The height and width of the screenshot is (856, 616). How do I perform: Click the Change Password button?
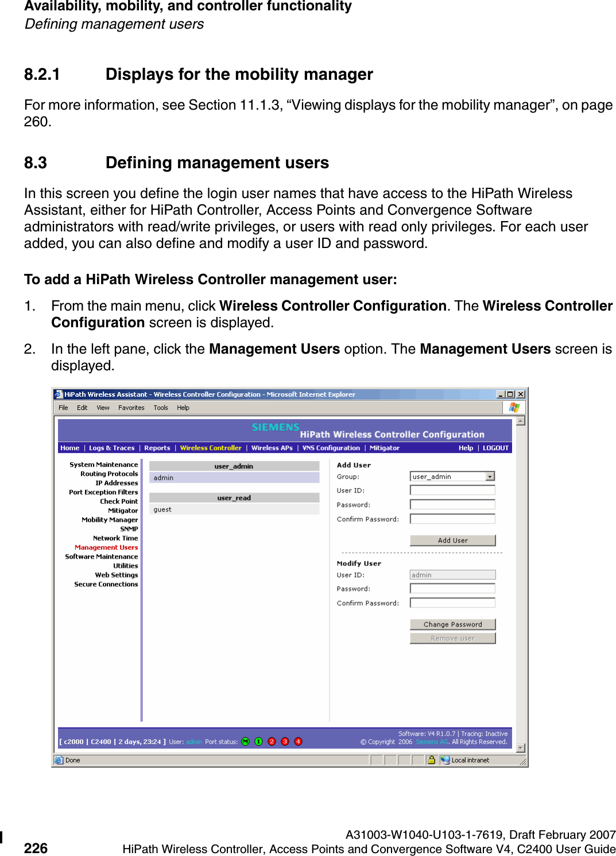452,624
